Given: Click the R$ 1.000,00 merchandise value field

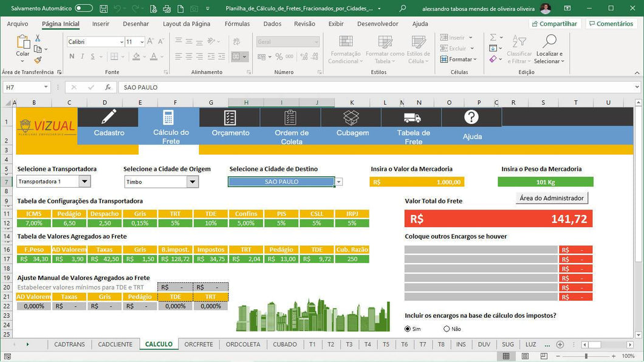Looking at the screenshot, I should pyautogui.click(x=417, y=182).
